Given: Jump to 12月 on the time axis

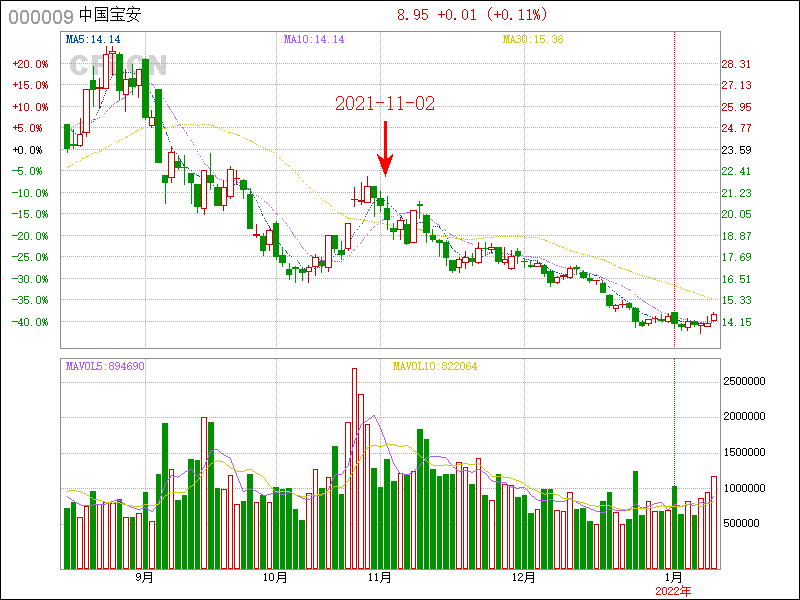Looking at the screenshot, I should pyautogui.click(x=523, y=577).
